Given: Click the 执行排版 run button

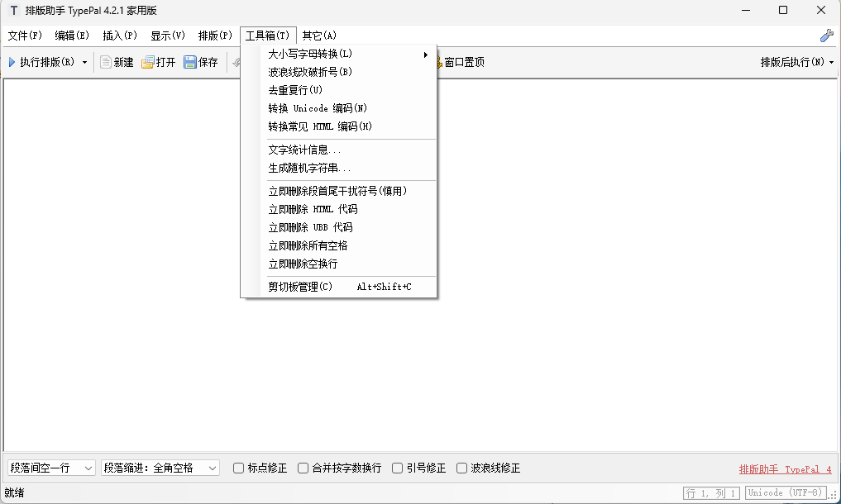Looking at the screenshot, I should (41, 62).
